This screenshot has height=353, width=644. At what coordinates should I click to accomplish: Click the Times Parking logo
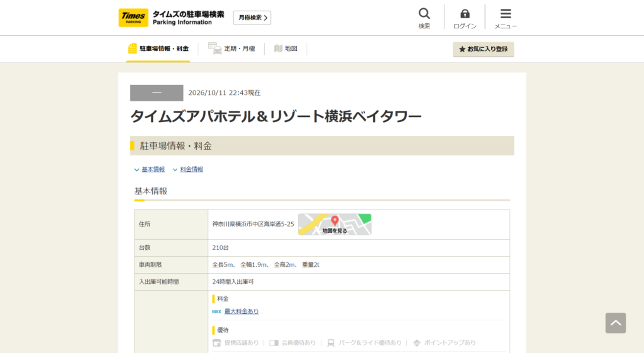tap(133, 18)
